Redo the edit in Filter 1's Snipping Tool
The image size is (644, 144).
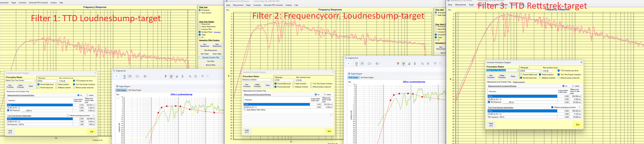208,76
